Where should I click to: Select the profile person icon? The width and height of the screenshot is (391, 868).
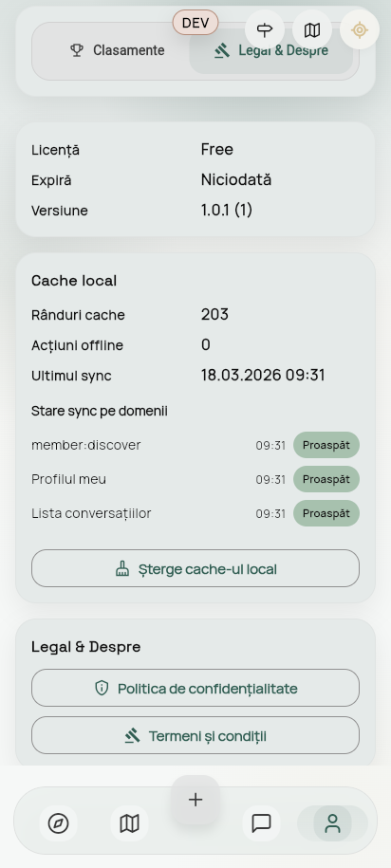click(x=332, y=823)
